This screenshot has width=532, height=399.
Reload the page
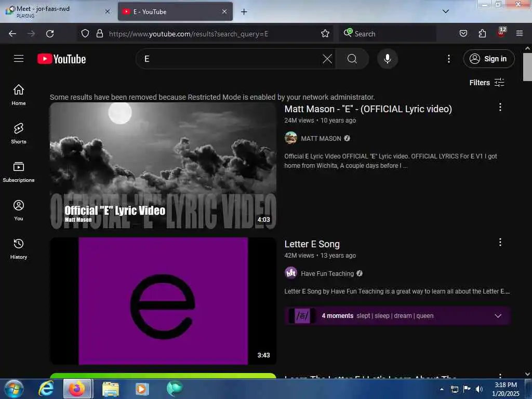[50, 34]
